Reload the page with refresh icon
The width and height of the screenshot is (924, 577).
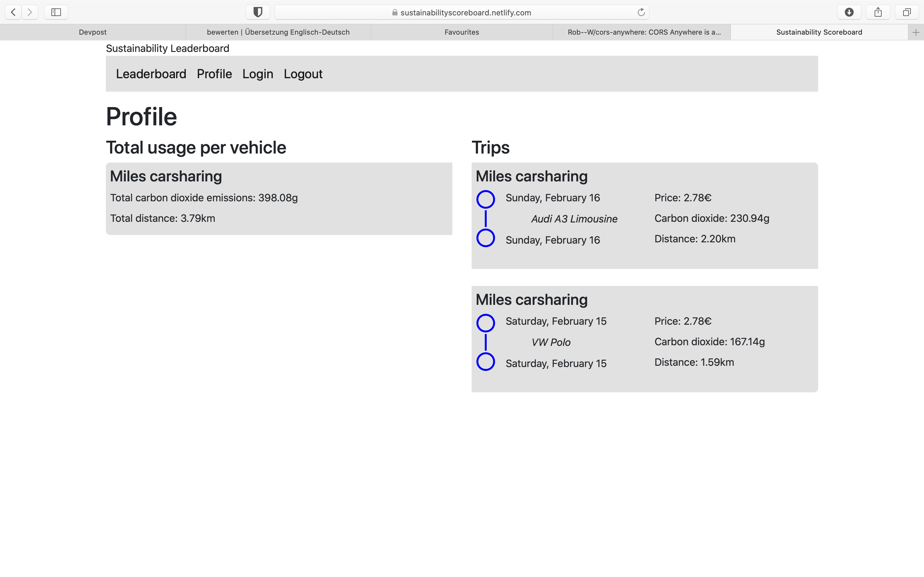[x=641, y=12]
